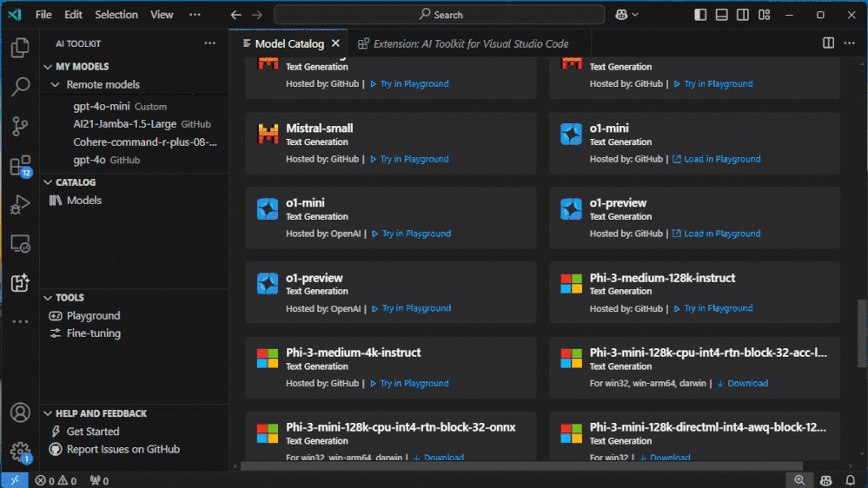Click the horizontal scrollbar of the catalog
Screen dimensions: 868x488
[x=521, y=466]
